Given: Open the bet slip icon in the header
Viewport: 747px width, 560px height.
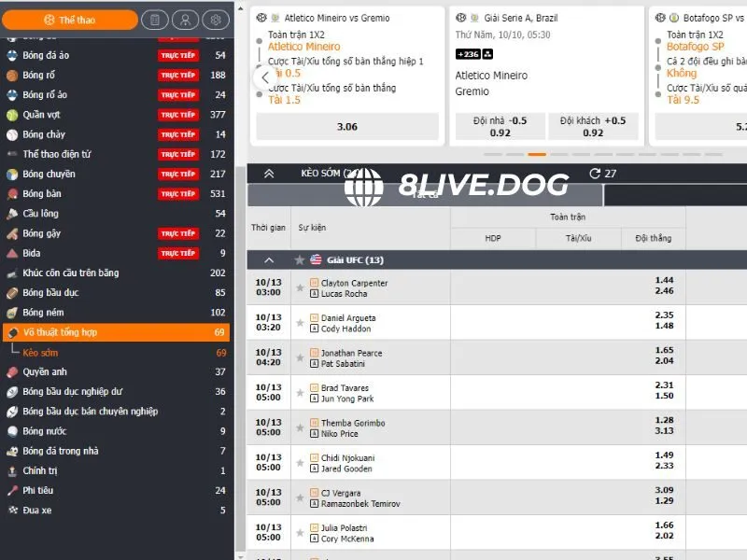Looking at the screenshot, I should tap(155, 20).
